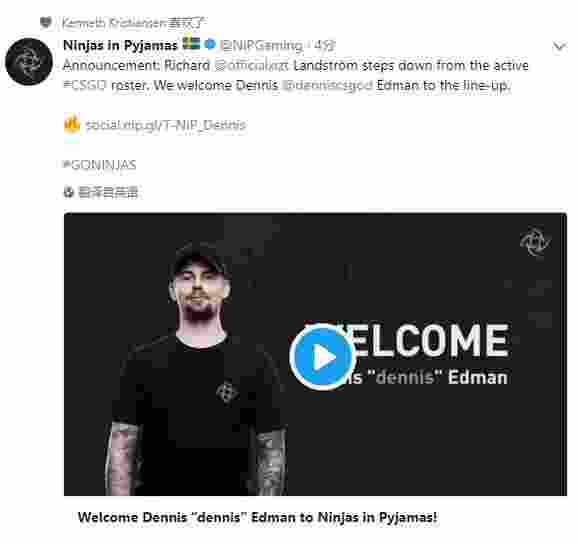Image resolution: width=580 pixels, height=546 pixels.
Task: Click the blue verified badge icon
Action: click(210, 44)
